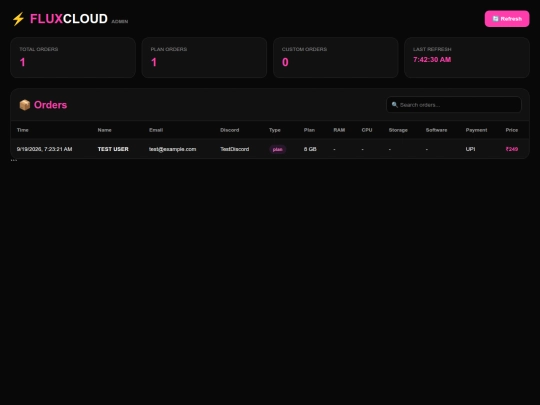Select the Custom Orders stat card
540x405 pixels.
335,58
